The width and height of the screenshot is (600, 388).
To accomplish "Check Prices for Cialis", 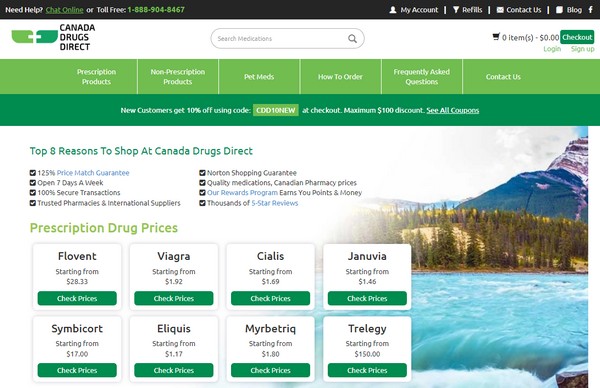I will [x=271, y=298].
